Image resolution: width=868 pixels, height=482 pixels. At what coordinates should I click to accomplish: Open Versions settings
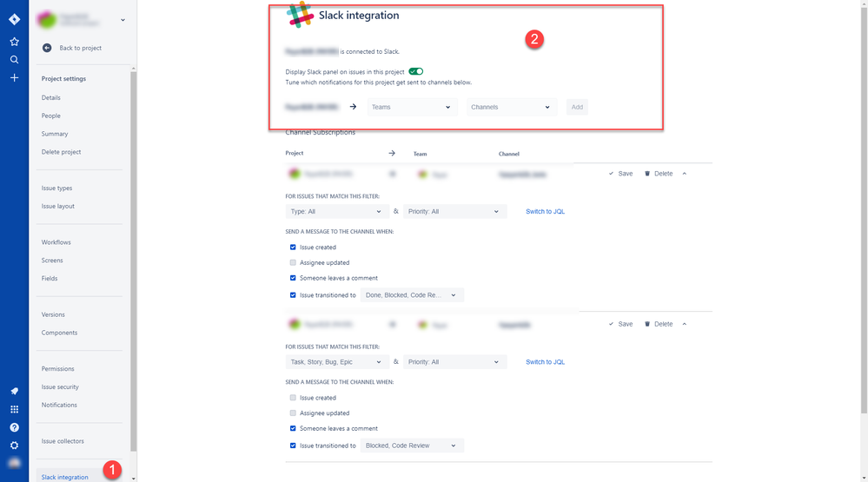[53, 315]
